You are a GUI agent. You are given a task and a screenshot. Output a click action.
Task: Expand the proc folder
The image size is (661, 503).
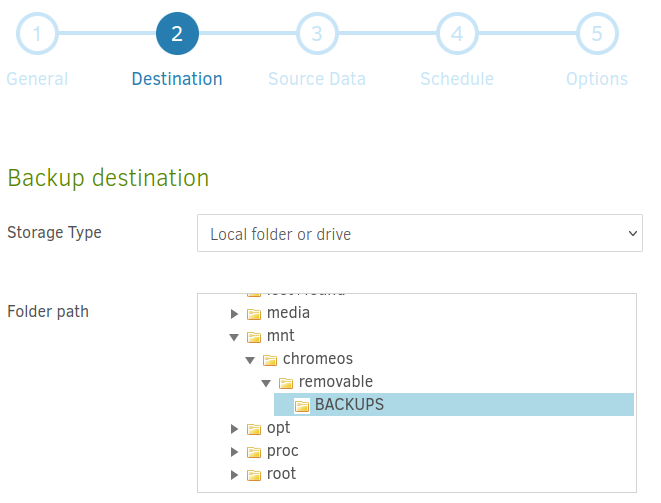click(x=234, y=452)
